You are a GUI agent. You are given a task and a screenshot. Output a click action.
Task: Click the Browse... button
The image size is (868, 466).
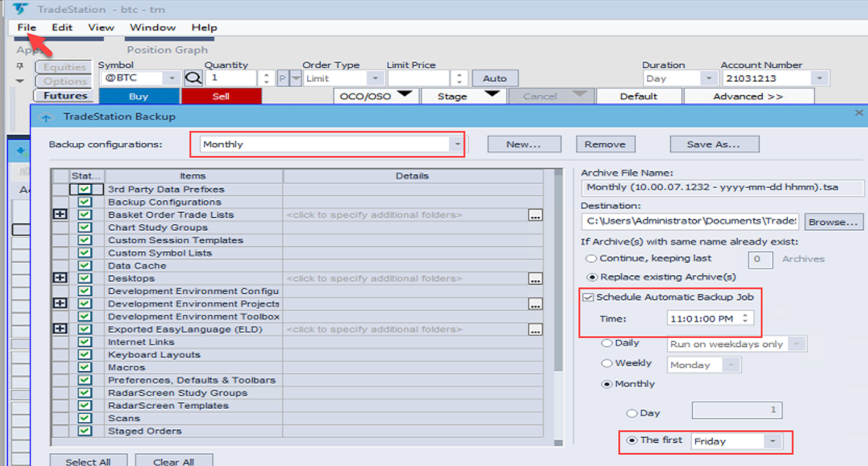coord(833,222)
